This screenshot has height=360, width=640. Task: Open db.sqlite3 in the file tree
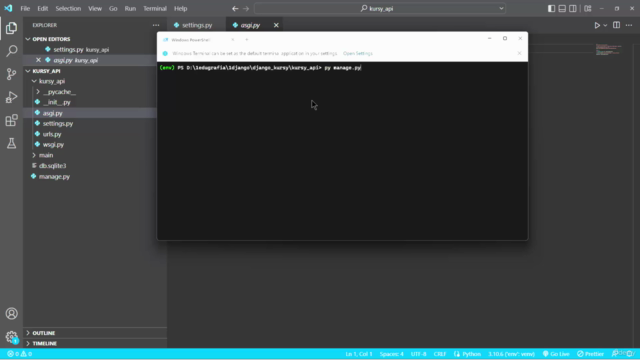pyautogui.click(x=52, y=166)
